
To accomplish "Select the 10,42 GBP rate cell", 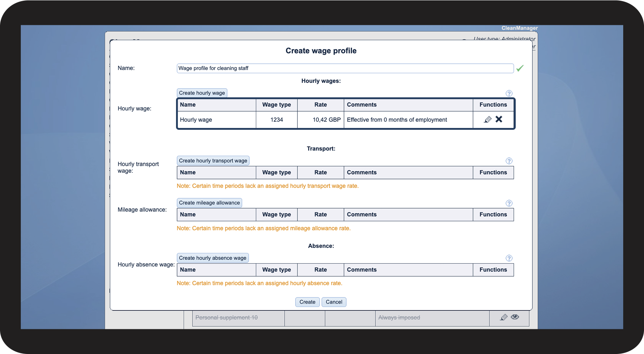I will [321, 120].
